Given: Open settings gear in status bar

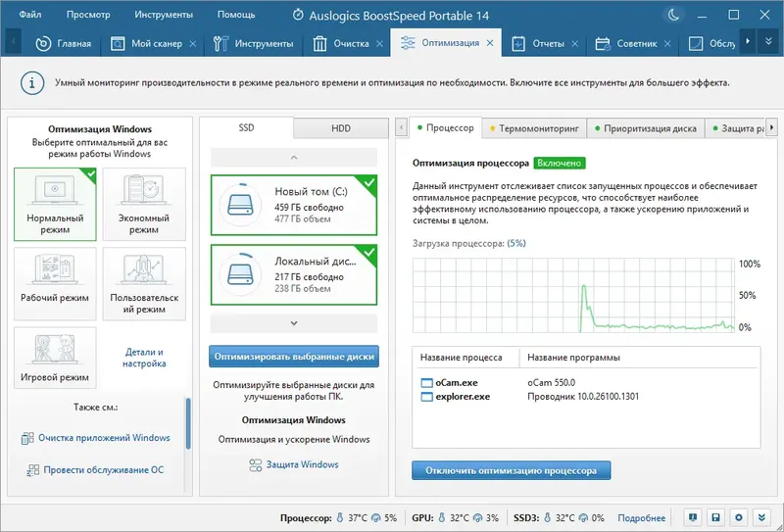Looking at the screenshot, I should point(739,518).
